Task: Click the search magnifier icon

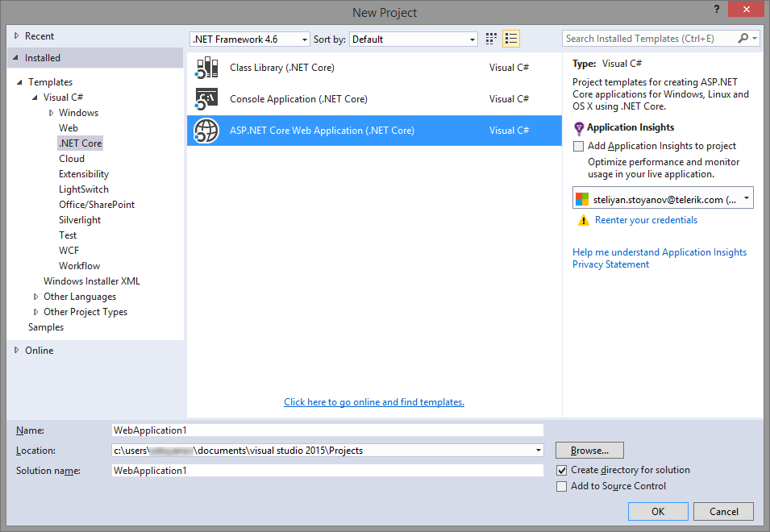Action: click(x=743, y=38)
